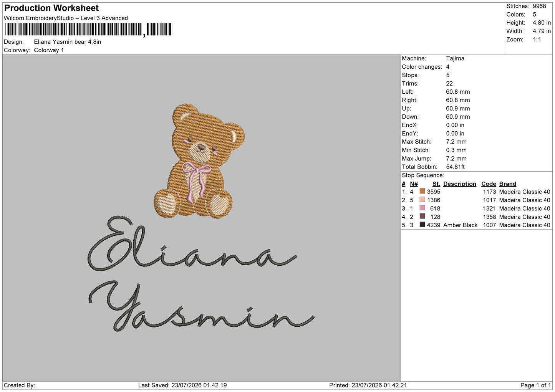
Task: Click the Zoom value 1:1
Action: (x=537, y=40)
